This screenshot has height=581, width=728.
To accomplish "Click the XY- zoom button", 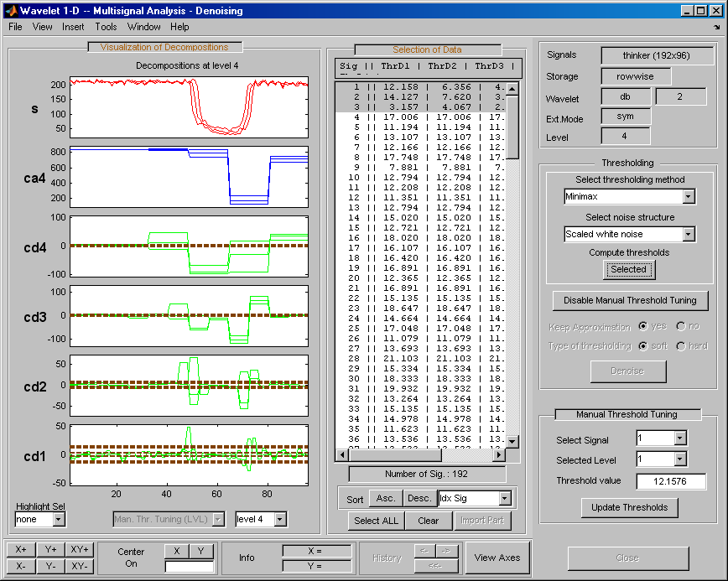I will (x=80, y=566).
